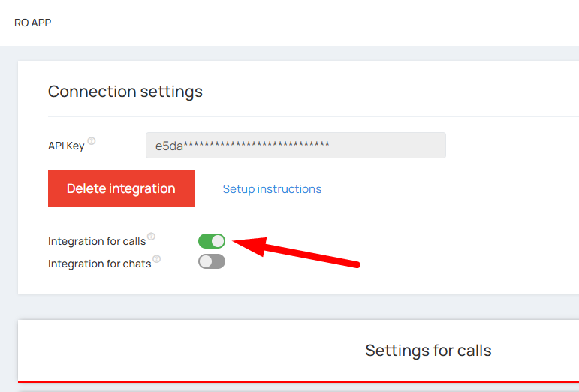Select the Settings for calls tab
Viewport: 579px width, 392px height.
[428, 351]
